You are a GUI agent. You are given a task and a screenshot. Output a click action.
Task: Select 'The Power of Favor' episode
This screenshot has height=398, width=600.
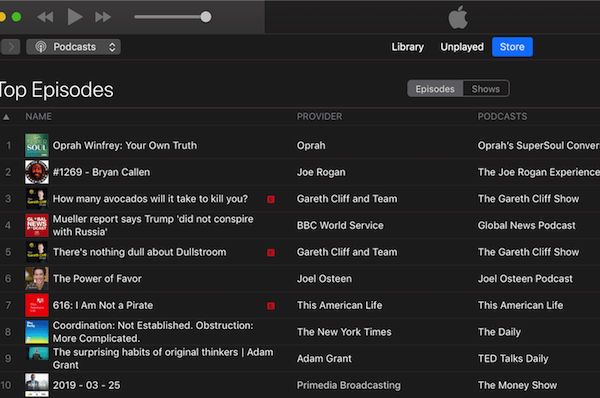[x=97, y=279]
